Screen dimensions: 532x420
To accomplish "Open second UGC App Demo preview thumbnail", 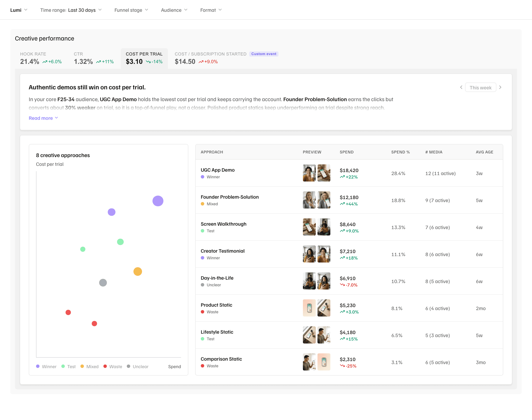I will pos(324,173).
